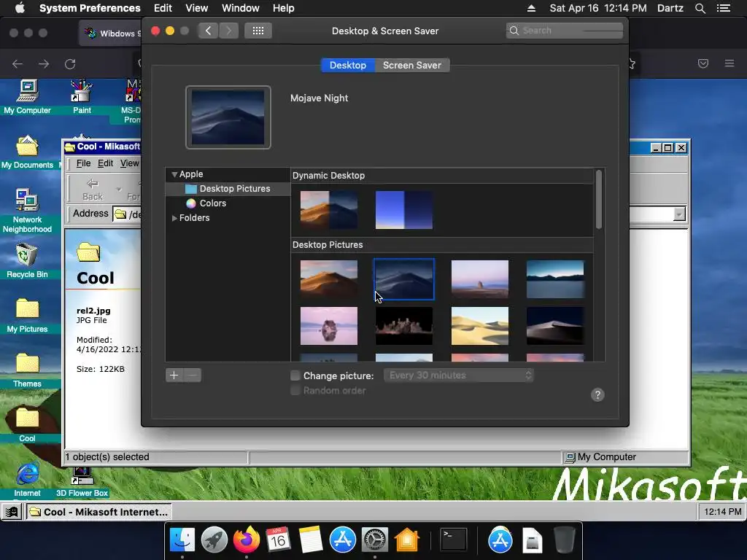
Task: Select the bright sand dunes wallpaper
Action: [x=480, y=326]
